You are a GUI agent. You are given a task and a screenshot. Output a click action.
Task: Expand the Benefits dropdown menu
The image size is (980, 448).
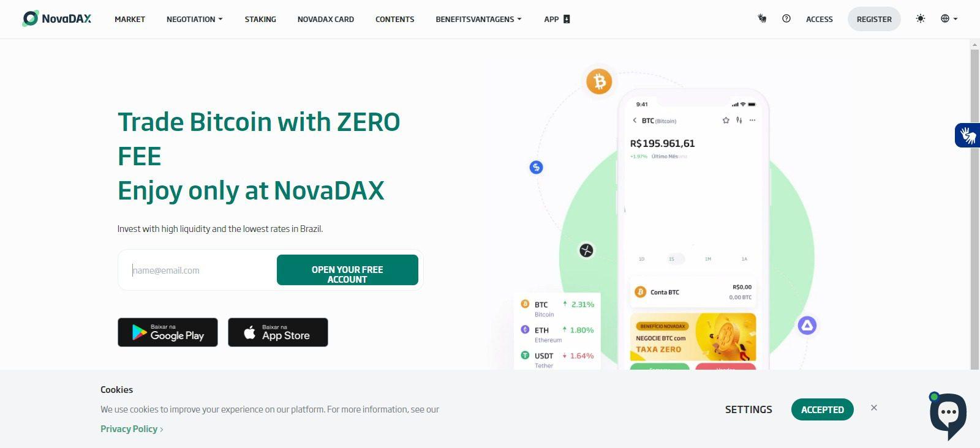478,20
